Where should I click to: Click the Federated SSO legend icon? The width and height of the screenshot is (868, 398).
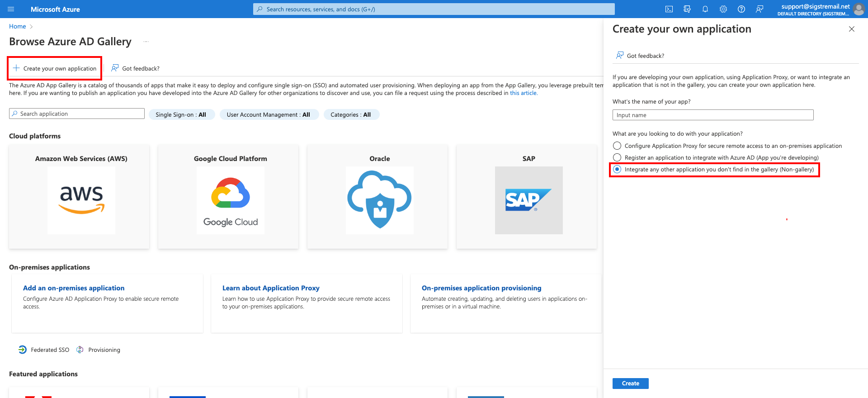(x=23, y=350)
